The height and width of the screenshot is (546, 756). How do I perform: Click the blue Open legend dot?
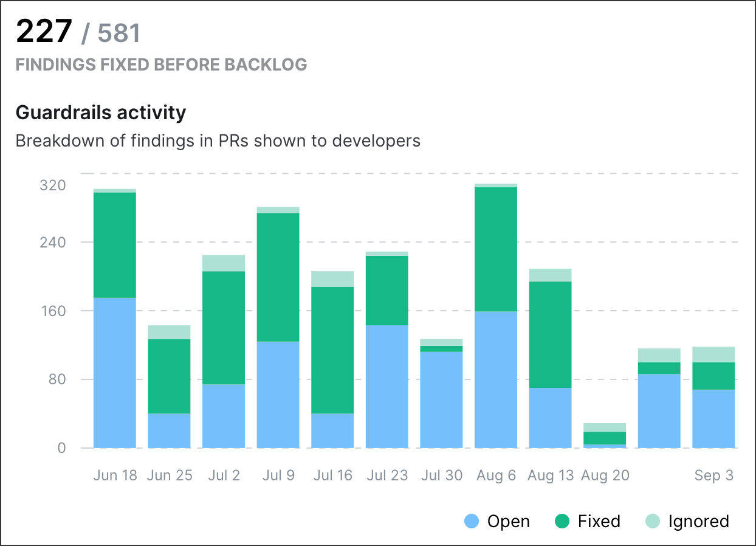[x=470, y=522]
